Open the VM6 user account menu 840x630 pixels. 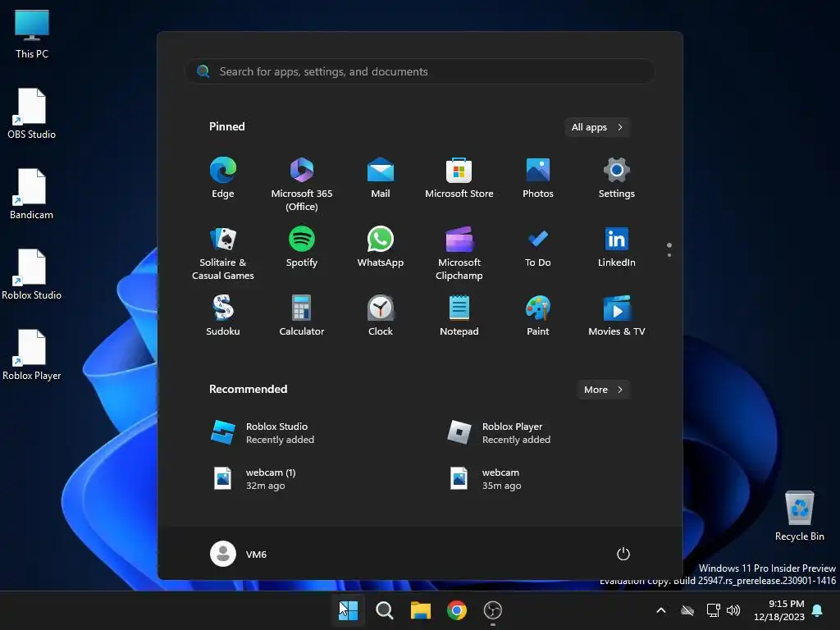pyautogui.click(x=239, y=554)
